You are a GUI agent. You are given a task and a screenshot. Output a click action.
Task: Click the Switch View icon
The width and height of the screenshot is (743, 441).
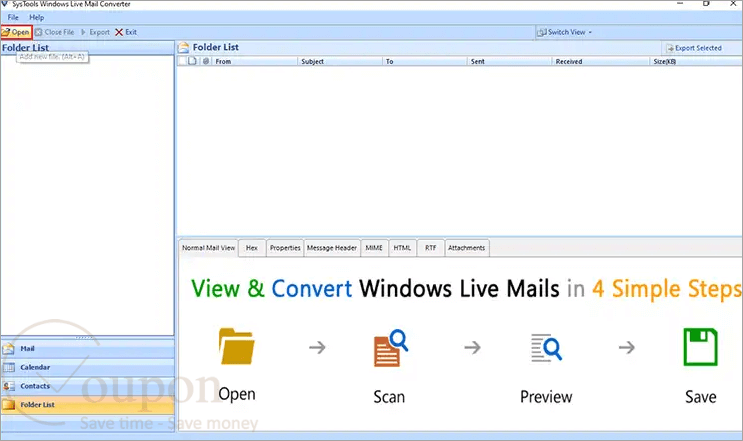coord(541,32)
